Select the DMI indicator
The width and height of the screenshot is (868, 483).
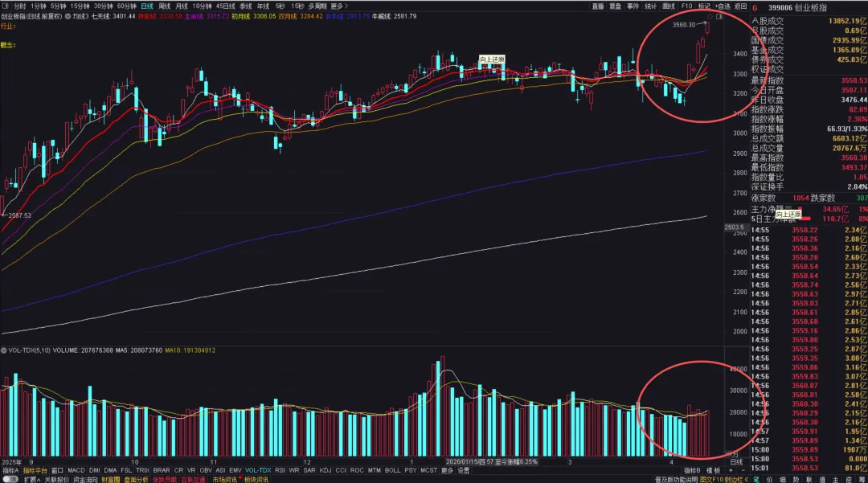[x=95, y=470]
